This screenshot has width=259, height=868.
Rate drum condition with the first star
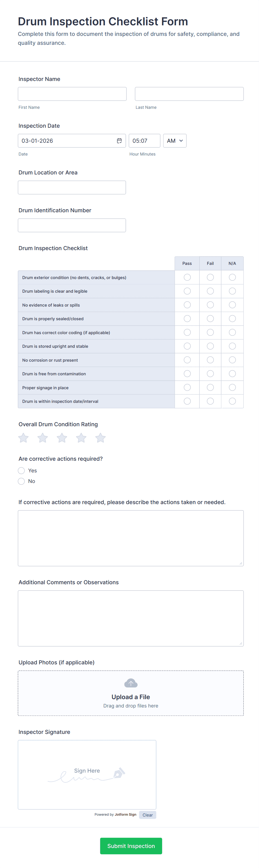click(23, 438)
